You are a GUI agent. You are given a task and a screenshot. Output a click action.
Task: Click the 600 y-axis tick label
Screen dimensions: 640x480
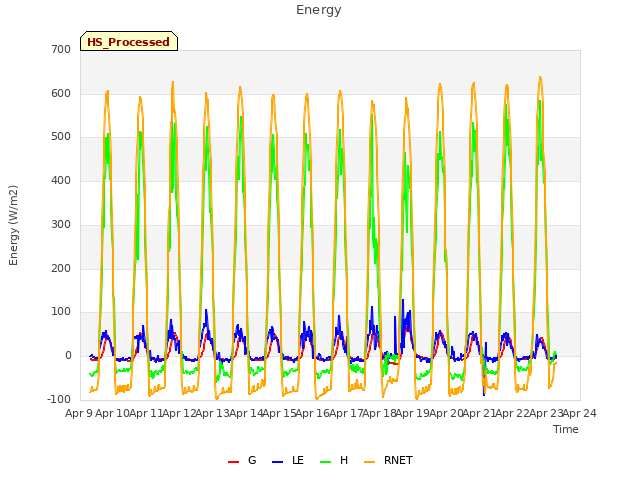(61, 93)
